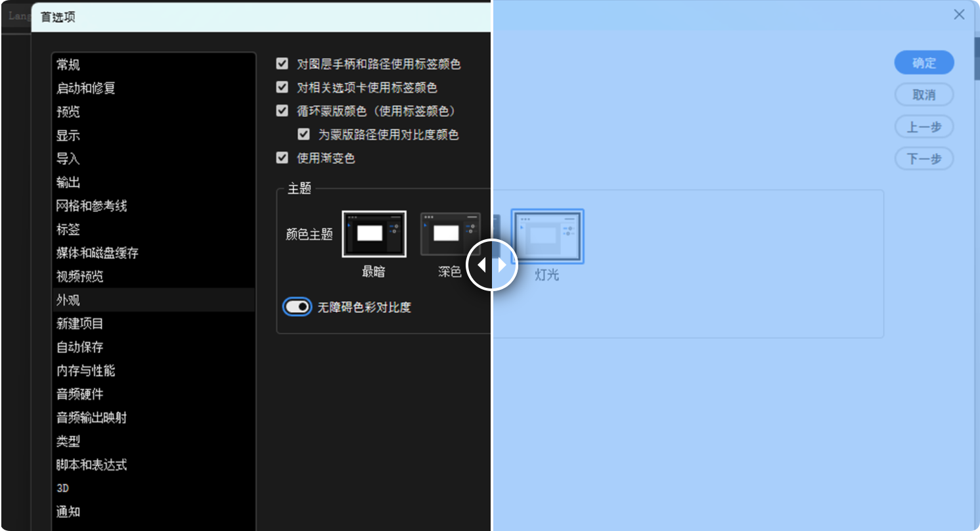Select the 深色 color theme thumbnail

[450, 234]
